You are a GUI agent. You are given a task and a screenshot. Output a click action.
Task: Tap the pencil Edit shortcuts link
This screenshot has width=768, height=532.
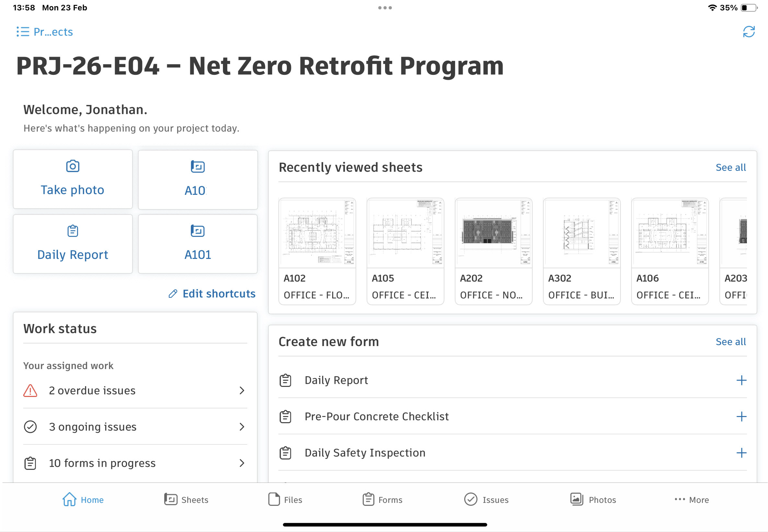212,294
